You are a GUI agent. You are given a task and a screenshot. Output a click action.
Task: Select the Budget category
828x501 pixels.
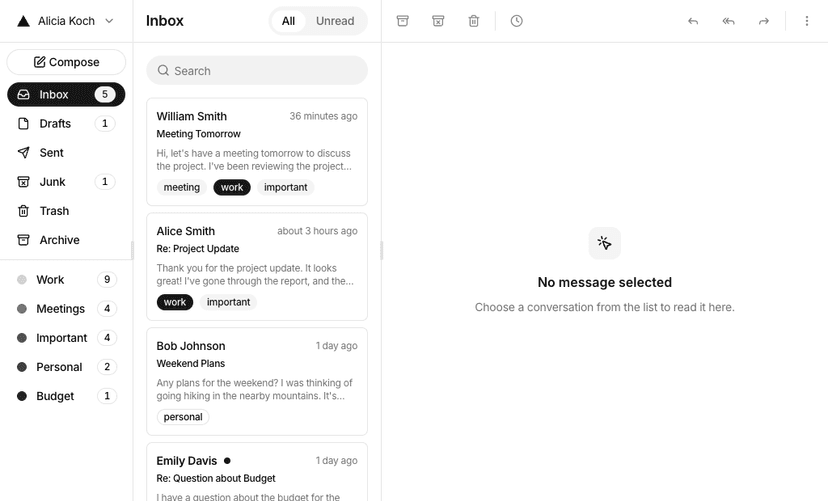66,396
